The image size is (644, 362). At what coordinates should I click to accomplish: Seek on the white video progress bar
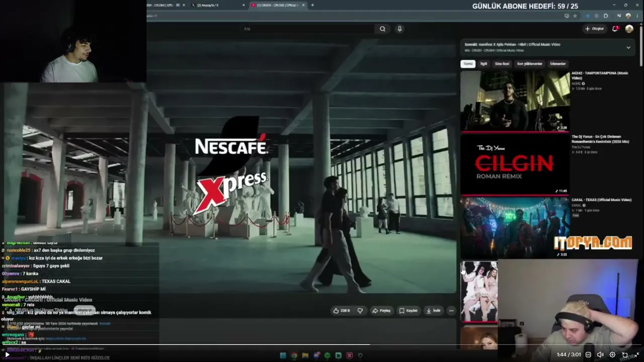coord(322,345)
